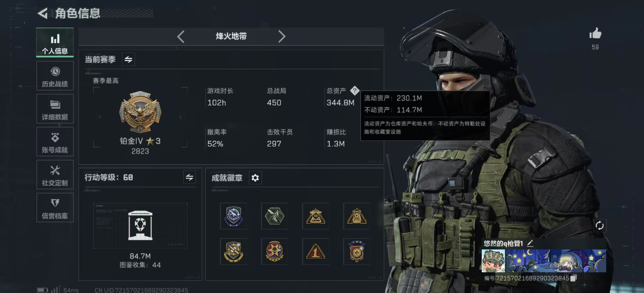Click the 铂金IV rank medal
The image size is (644, 293).
(140, 112)
